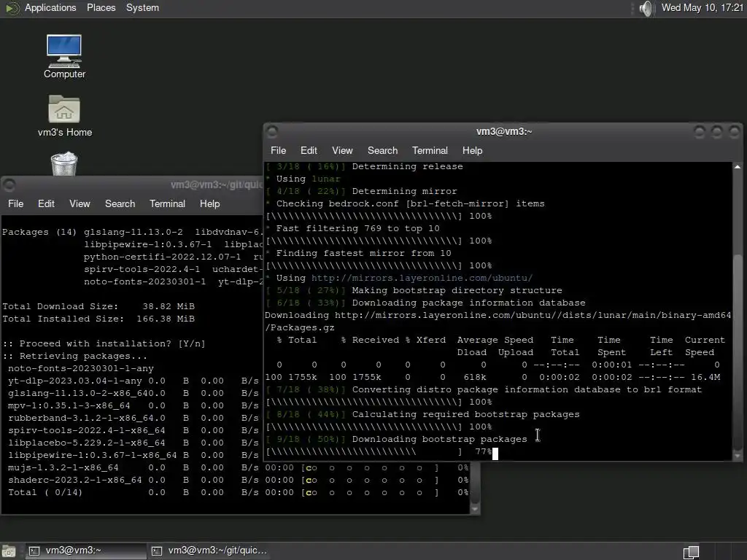Click the MATE logo icon beside Applications
747x560 pixels.
(x=12, y=8)
